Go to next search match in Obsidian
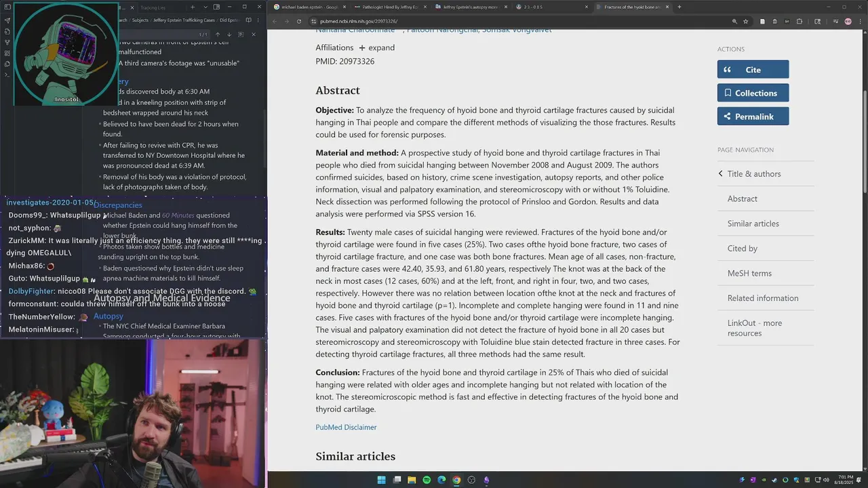Image resolution: width=868 pixels, height=488 pixels. pos(229,35)
